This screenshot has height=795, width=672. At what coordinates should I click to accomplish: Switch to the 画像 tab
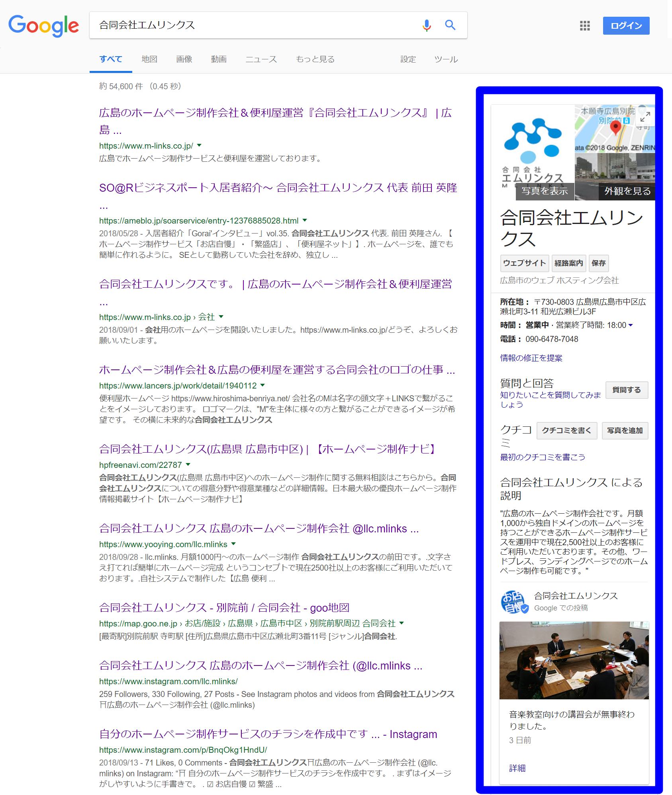(x=184, y=59)
